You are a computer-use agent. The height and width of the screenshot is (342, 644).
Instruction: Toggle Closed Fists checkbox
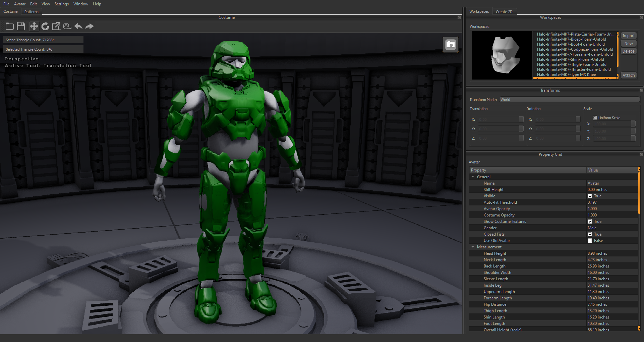590,234
